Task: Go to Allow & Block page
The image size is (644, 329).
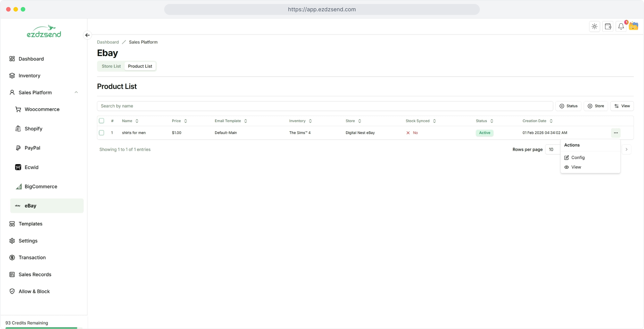Action: click(34, 291)
